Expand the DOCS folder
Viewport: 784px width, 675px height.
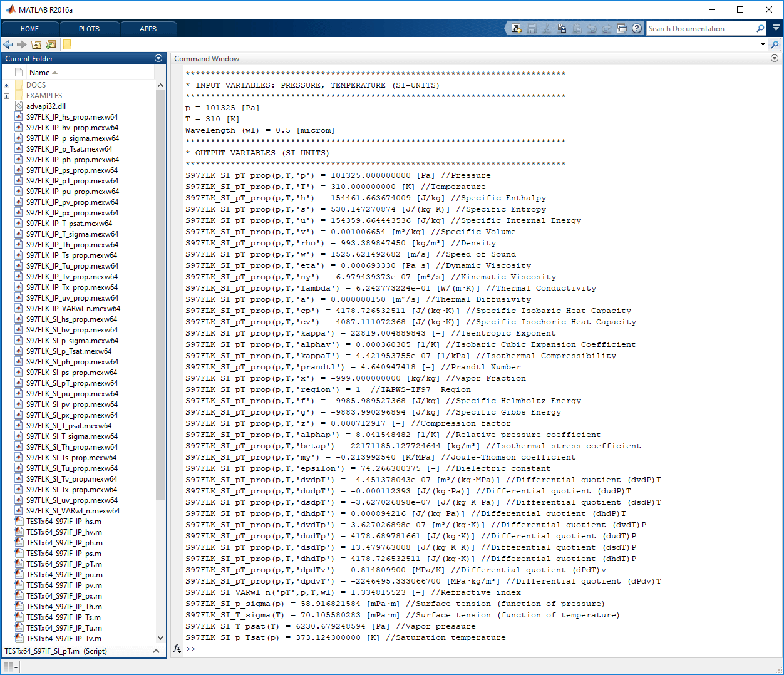(6, 84)
